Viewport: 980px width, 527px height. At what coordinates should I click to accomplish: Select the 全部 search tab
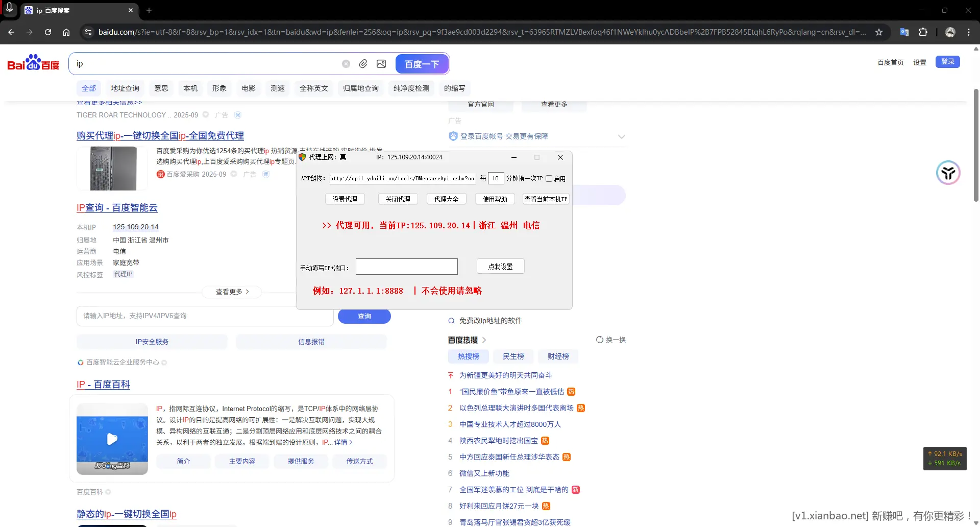tap(89, 88)
